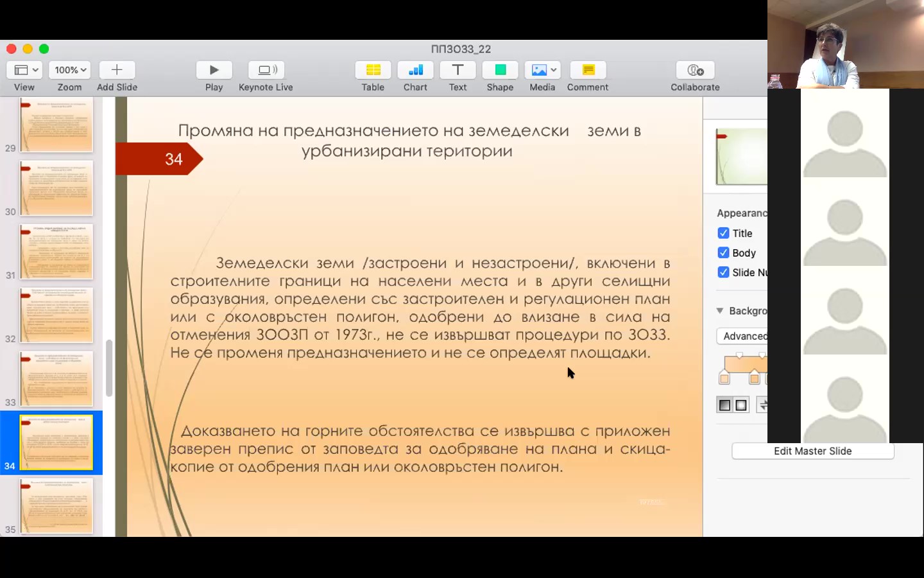The width and height of the screenshot is (924, 578).
Task: Insert a Table using the toolbar icon
Action: [373, 70]
